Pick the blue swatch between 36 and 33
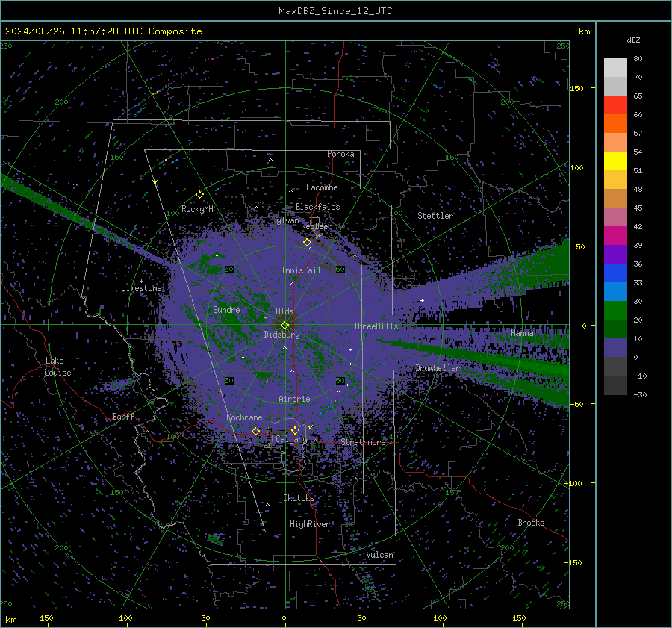This screenshot has width=672, height=628. pos(615,273)
